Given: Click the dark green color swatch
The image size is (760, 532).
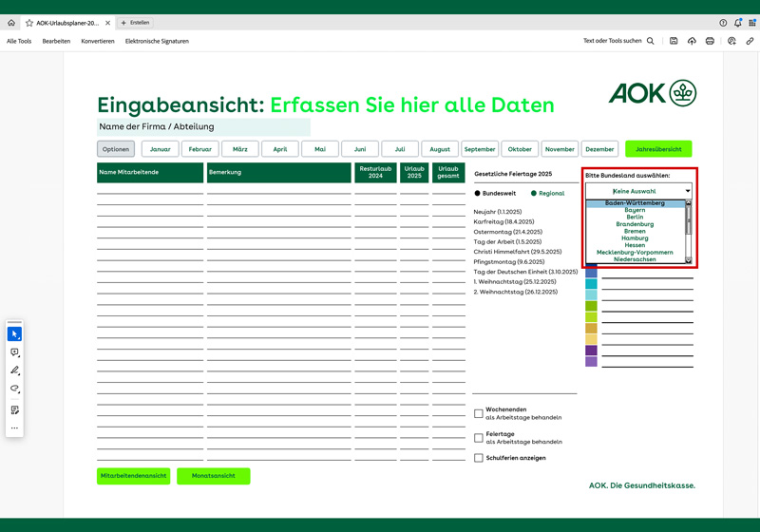Looking at the screenshot, I should click(591, 306).
